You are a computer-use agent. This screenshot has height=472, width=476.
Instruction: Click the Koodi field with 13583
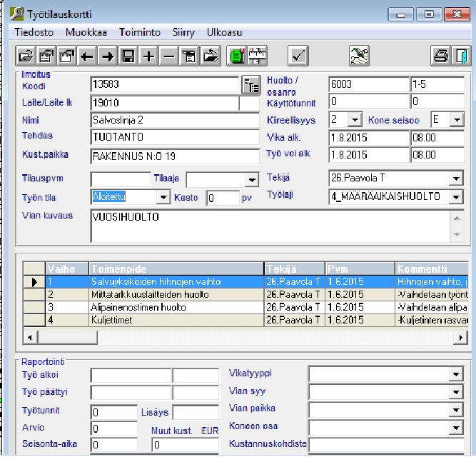click(165, 84)
